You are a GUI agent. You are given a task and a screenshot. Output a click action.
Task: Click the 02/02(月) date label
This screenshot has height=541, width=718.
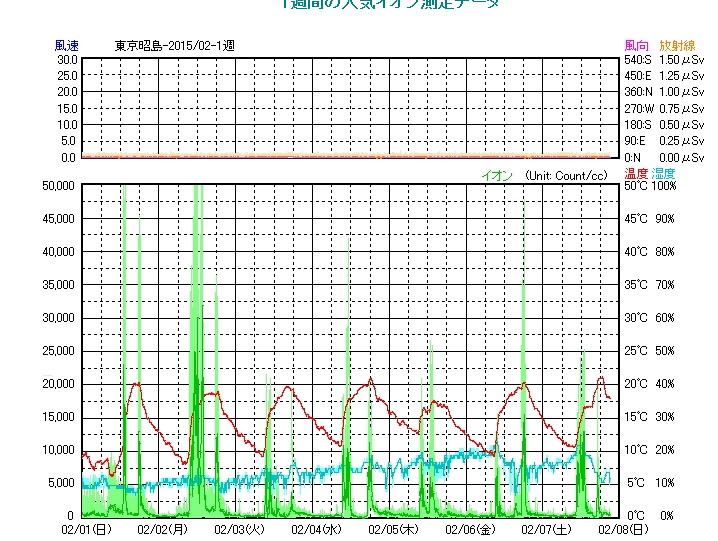click(x=163, y=529)
